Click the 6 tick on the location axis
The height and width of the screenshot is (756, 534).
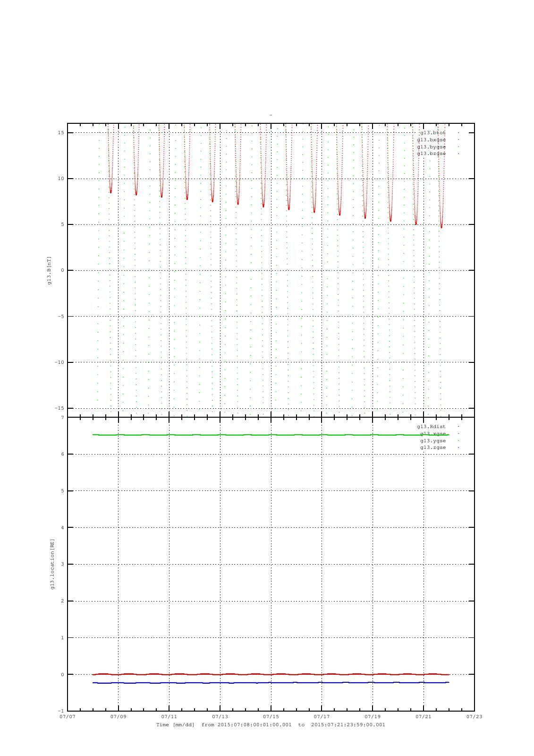tap(62, 454)
